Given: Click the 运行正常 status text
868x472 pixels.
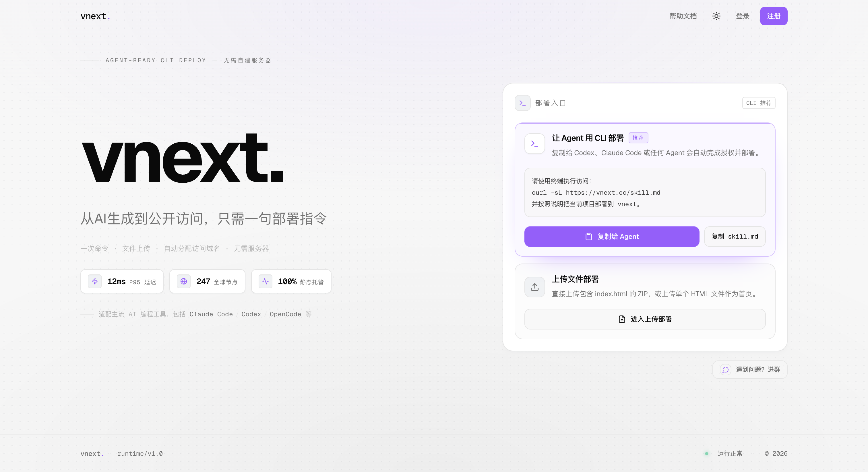Looking at the screenshot, I should [x=730, y=453].
